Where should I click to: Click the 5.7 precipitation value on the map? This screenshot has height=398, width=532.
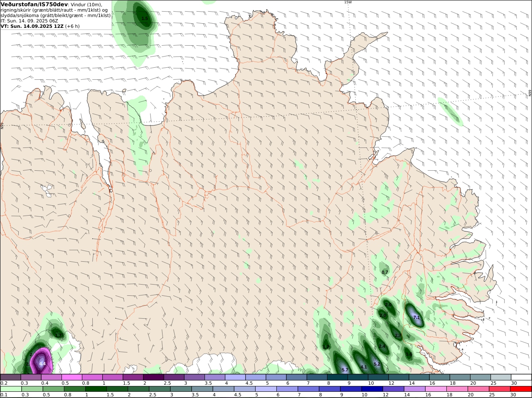pos(345,370)
